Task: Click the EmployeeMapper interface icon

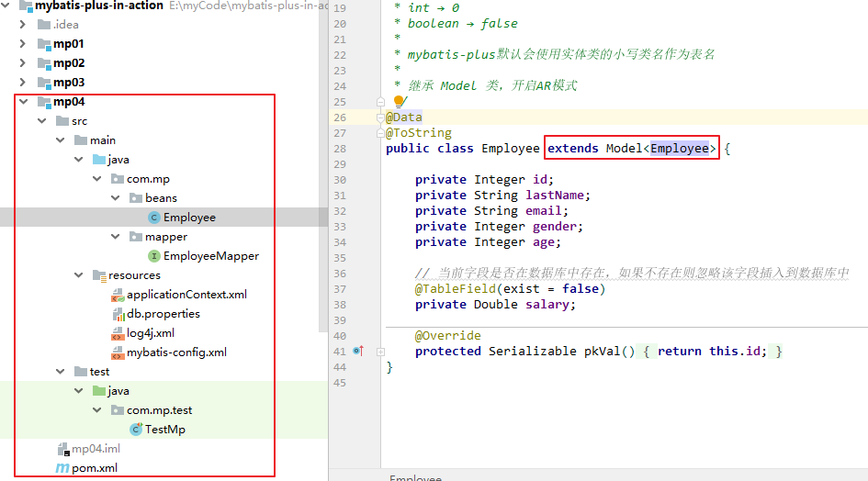Action: point(154,256)
